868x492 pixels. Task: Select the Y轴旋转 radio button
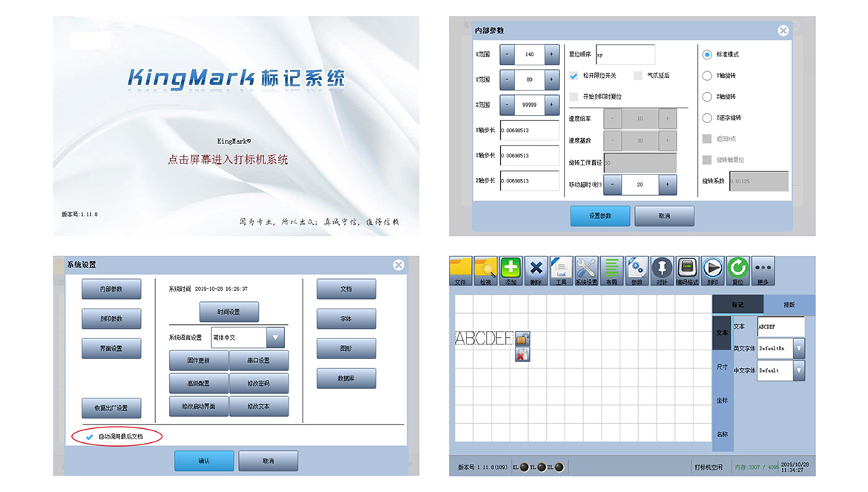707,76
